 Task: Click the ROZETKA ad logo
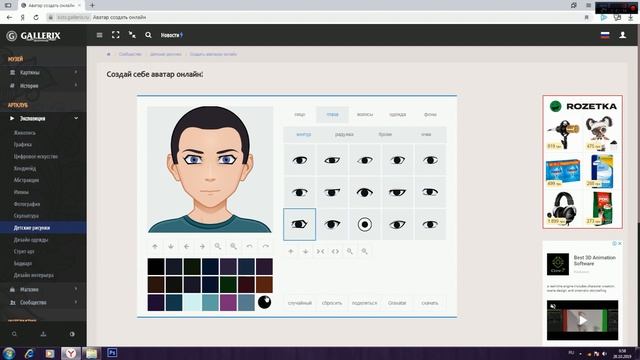(583, 106)
